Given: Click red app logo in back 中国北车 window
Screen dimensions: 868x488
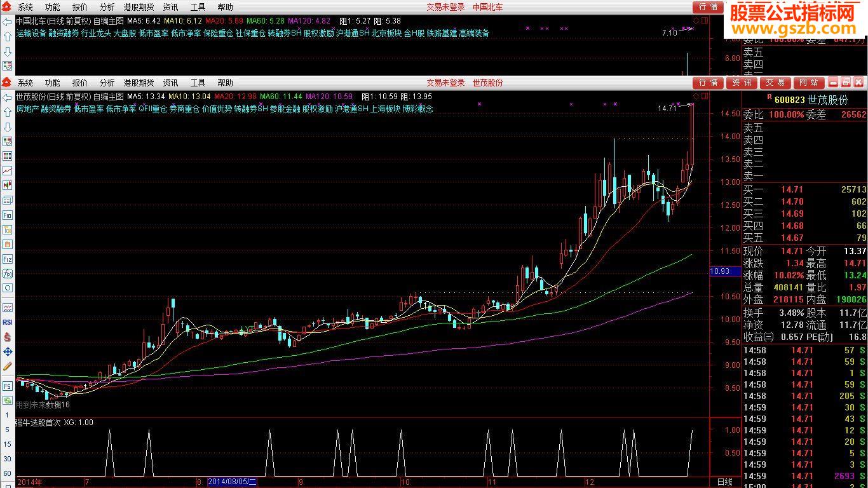Looking at the screenshot, I should [x=6, y=7].
